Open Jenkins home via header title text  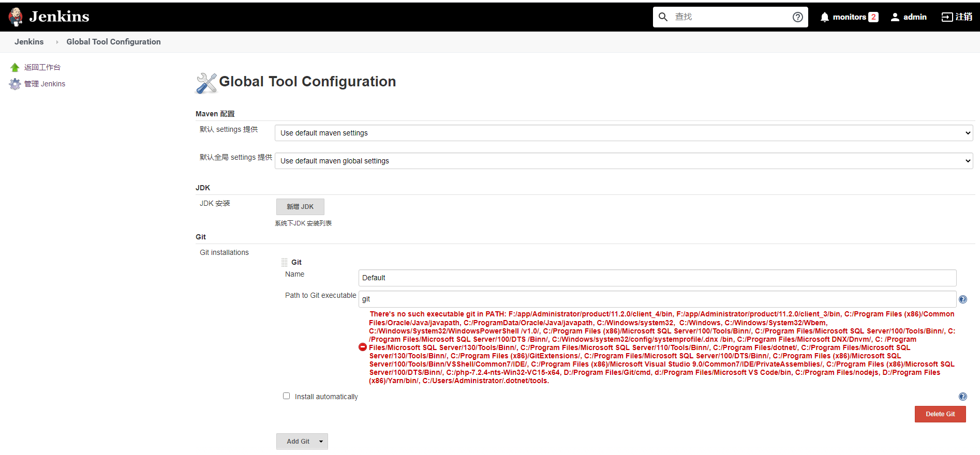[59, 17]
